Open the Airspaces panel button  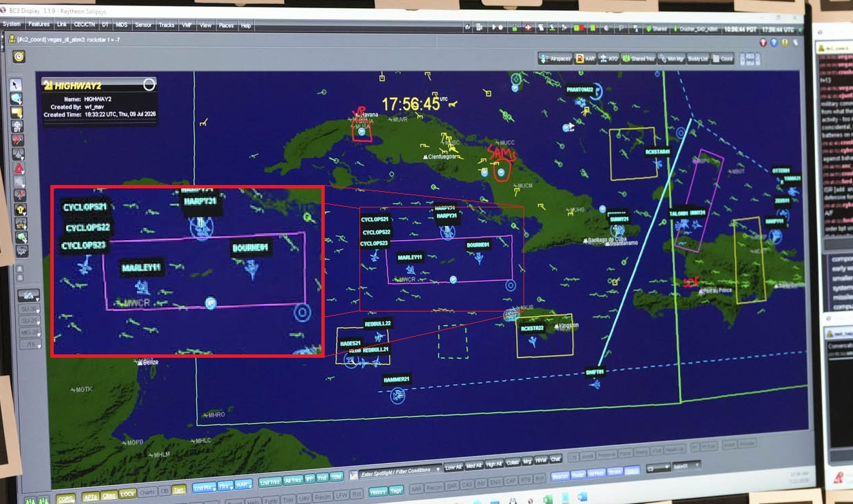(555, 58)
